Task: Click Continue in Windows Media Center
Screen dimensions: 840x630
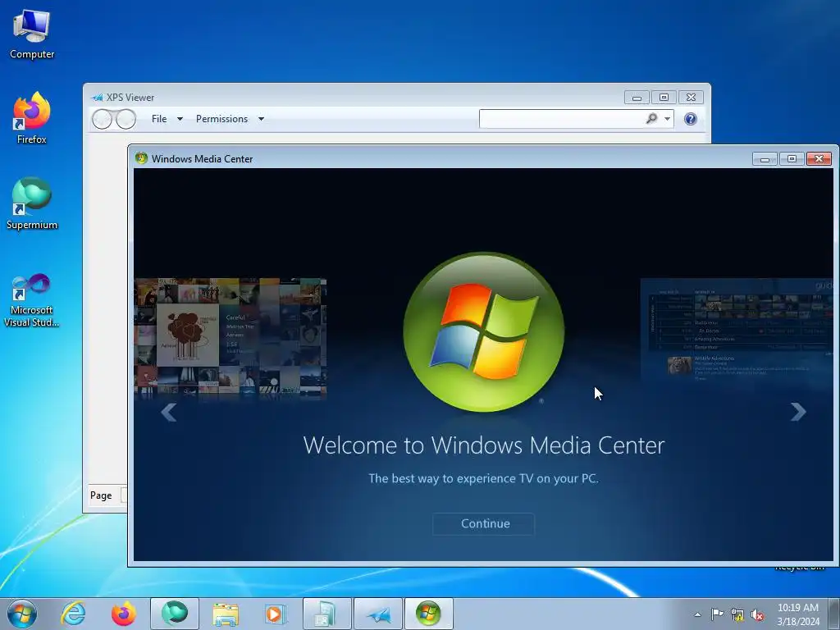Action: tap(483, 523)
